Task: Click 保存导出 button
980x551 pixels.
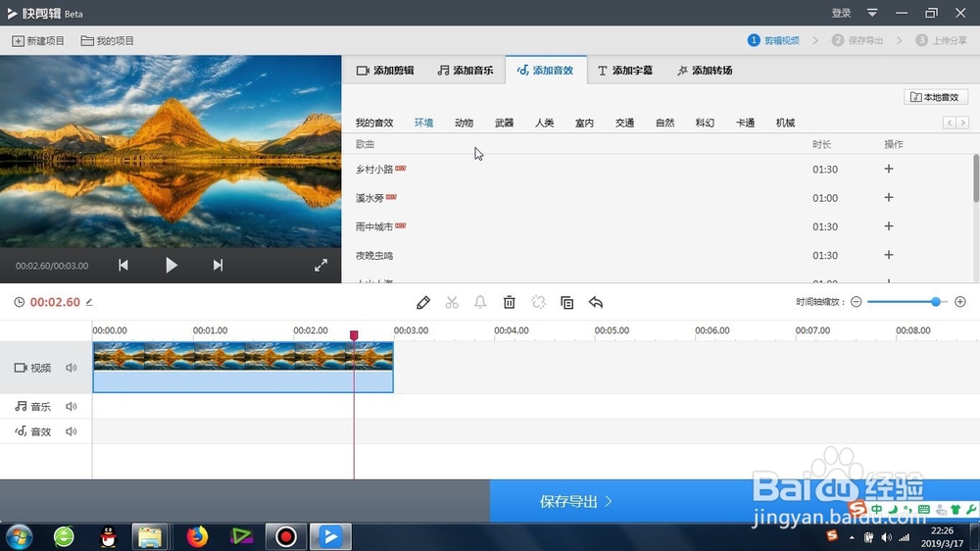Action: click(x=575, y=501)
